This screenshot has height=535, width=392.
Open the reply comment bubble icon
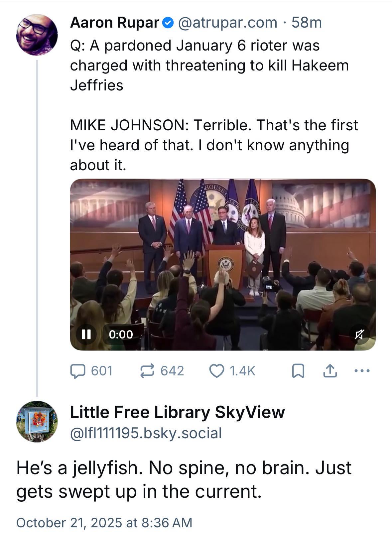point(77,371)
